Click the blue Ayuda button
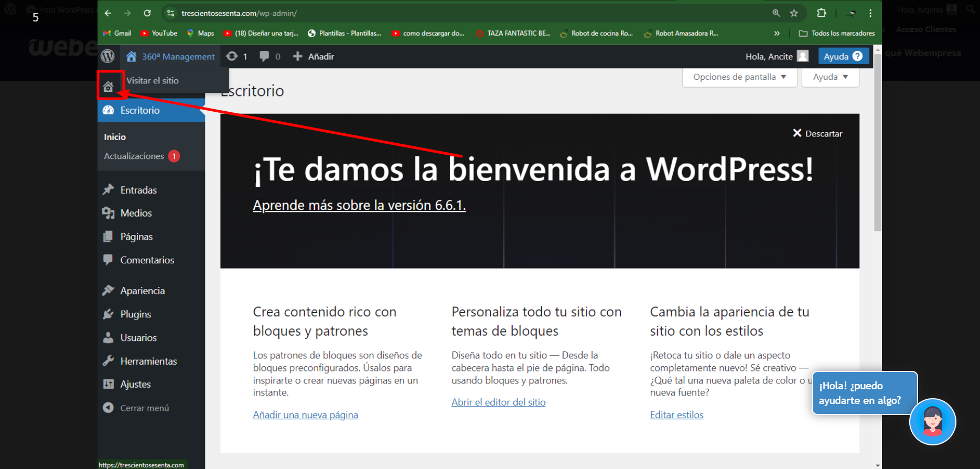 [x=843, y=56]
